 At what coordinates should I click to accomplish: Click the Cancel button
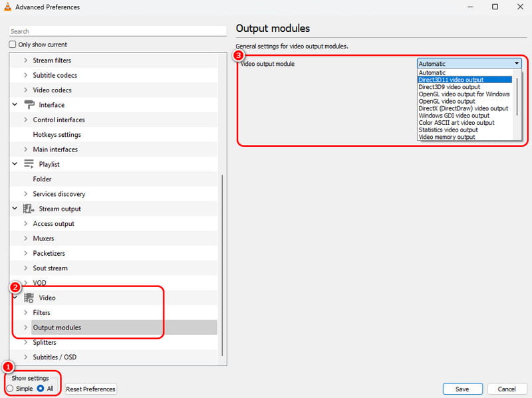tap(507, 389)
